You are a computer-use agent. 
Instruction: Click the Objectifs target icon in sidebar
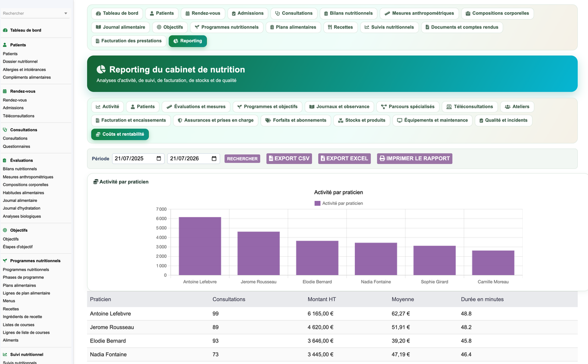[5, 230]
